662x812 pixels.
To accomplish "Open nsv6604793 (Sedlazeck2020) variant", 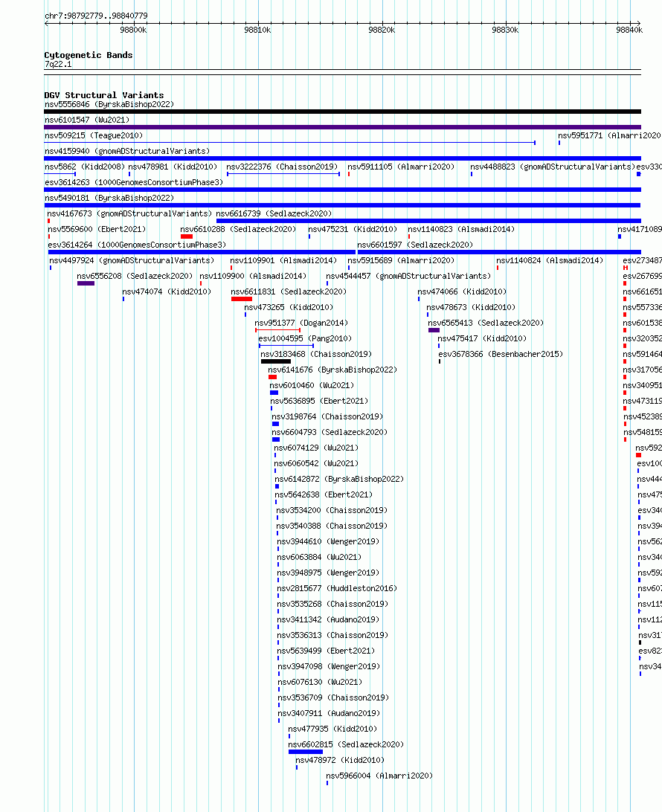I will [330, 432].
